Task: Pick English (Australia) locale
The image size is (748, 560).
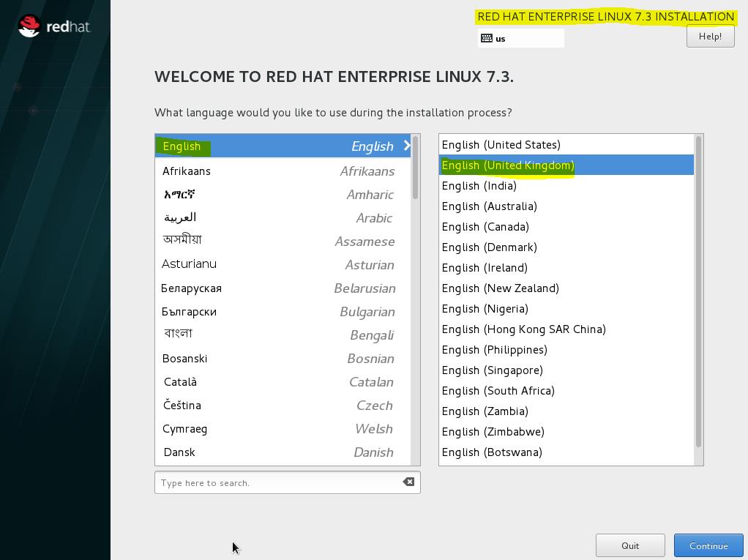Action: (x=566, y=206)
